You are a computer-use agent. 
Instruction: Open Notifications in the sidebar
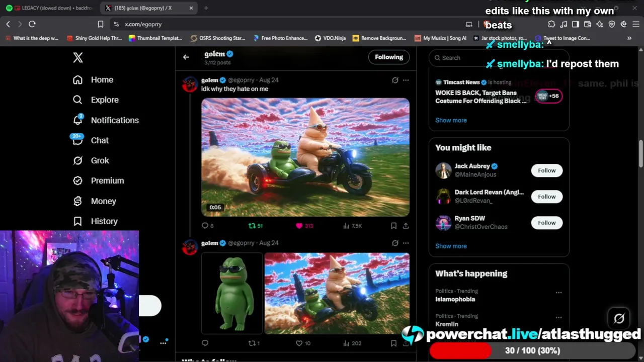click(106, 120)
